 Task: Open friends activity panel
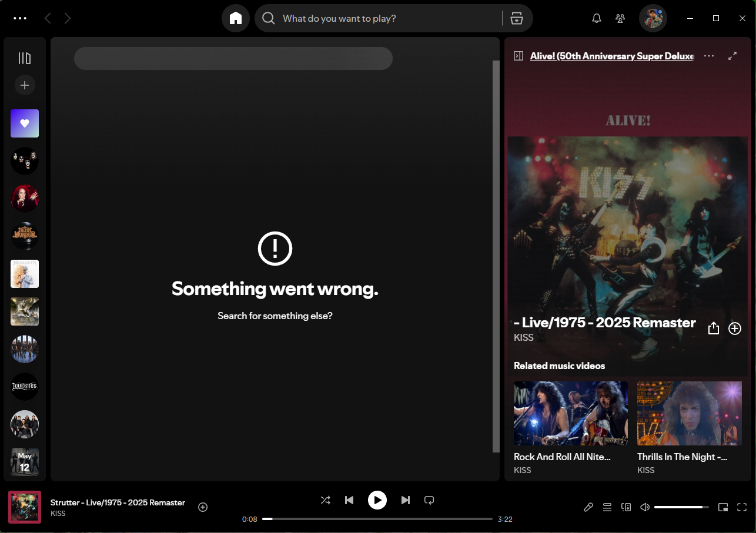tap(620, 18)
